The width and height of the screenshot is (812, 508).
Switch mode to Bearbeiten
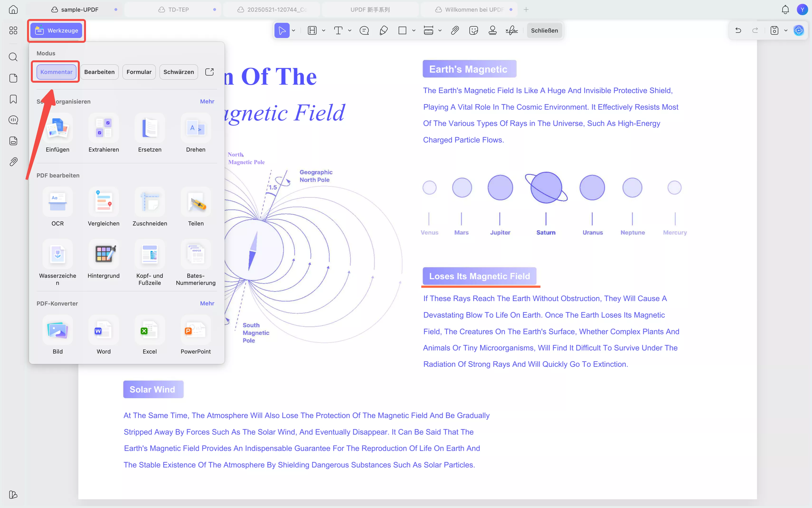coord(99,72)
